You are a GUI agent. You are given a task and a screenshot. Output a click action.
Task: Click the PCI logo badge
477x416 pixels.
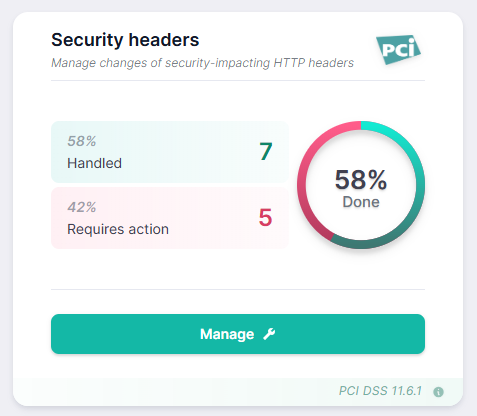[x=398, y=50]
